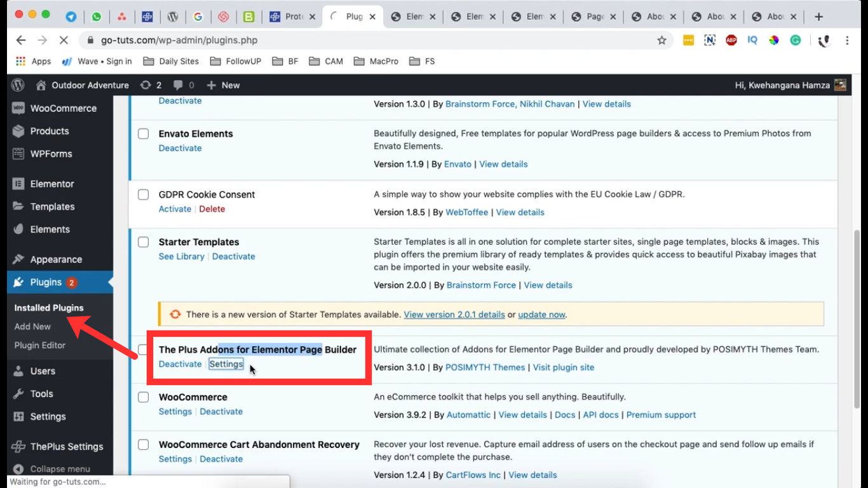Open the Plugin Editor submenu
The image size is (868, 488).
click(x=40, y=346)
